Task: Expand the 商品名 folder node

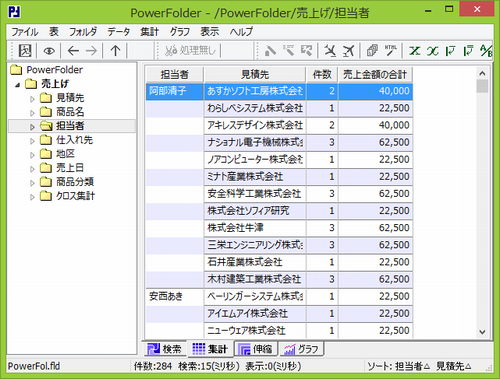Action: pyautogui.click(x=32, y=113)
